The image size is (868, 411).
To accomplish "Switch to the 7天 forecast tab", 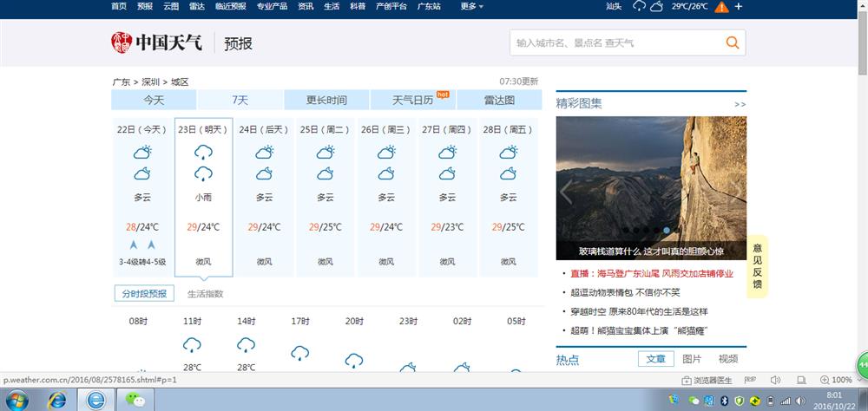I will pyautogui.click(x=240, y=100).
